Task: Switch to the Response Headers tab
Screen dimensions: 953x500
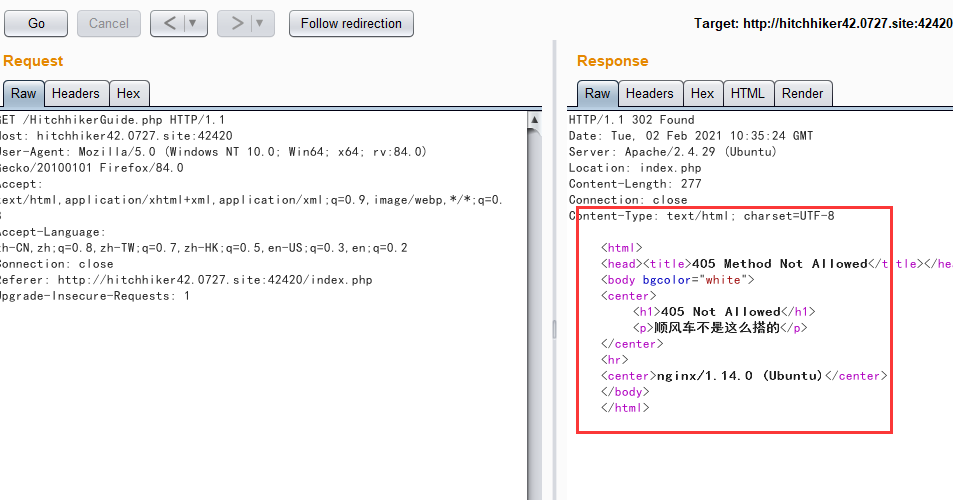Action: (650, 94)
